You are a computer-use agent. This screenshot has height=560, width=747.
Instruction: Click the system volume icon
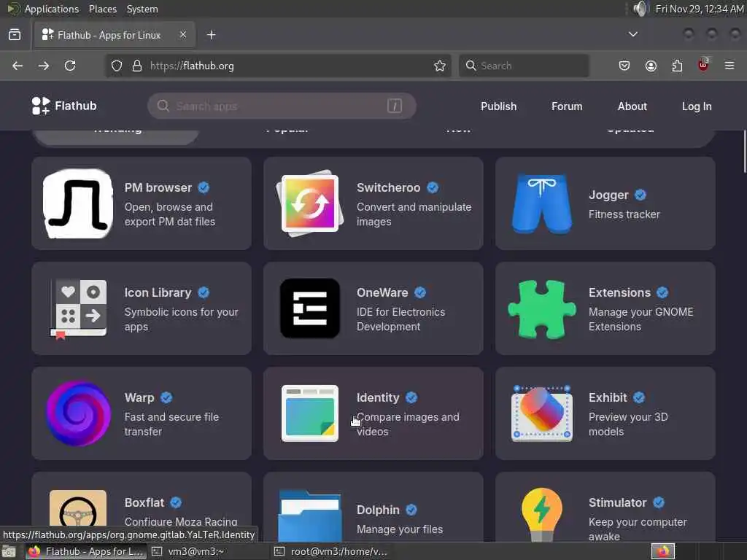point(640,9)
